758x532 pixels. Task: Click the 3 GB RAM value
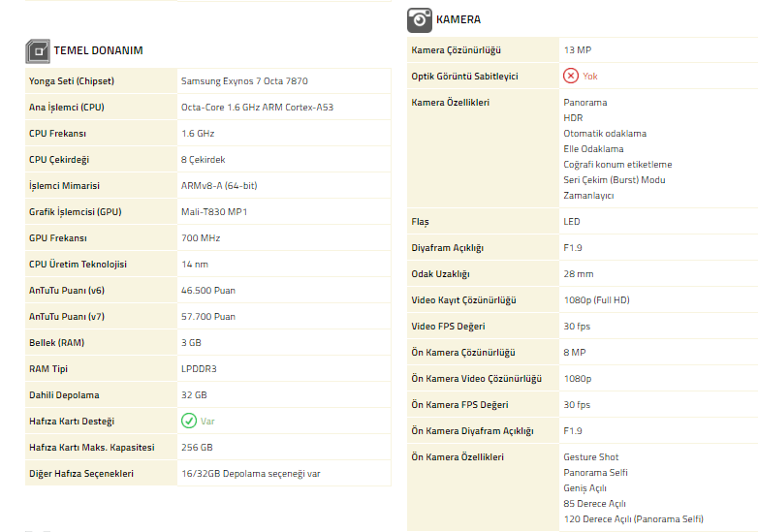point(191,342)
